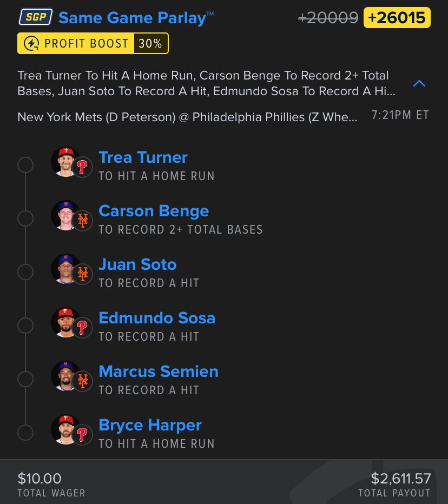Select the Juan Soto leg status circle
Viewport: 448px width, 504px height.
[x=25, y=272]
